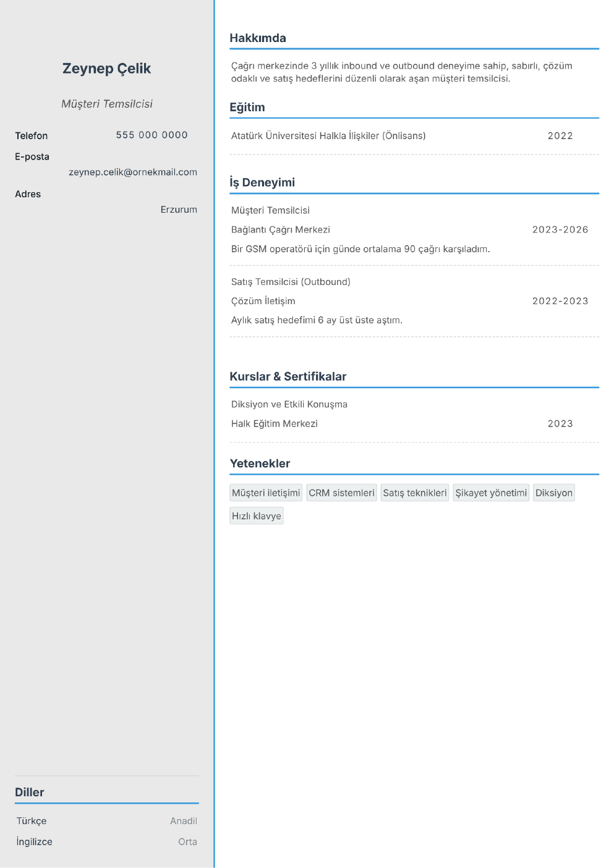
Task: Click the "Kurslar & Sertifikalar" heading
Action: [288, 377]
